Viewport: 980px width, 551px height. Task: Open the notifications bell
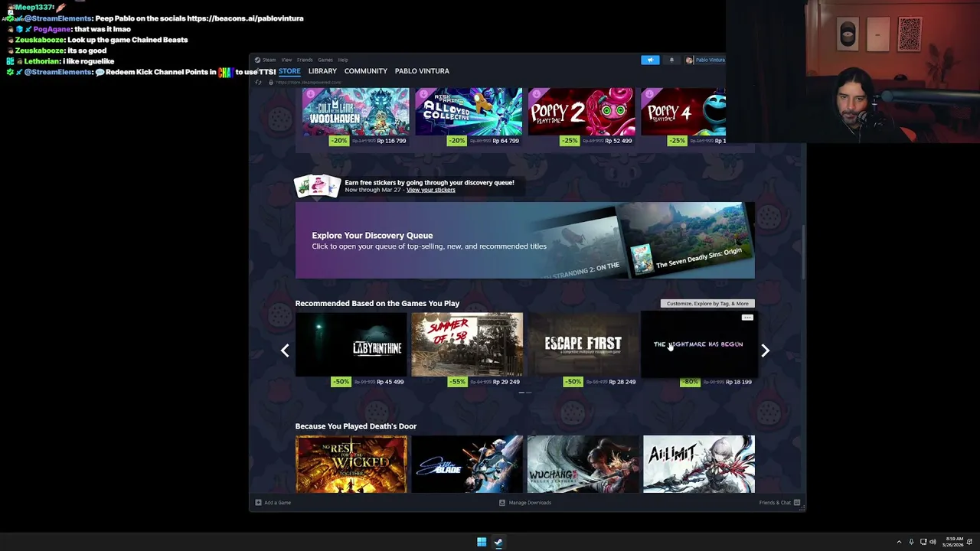671,60
